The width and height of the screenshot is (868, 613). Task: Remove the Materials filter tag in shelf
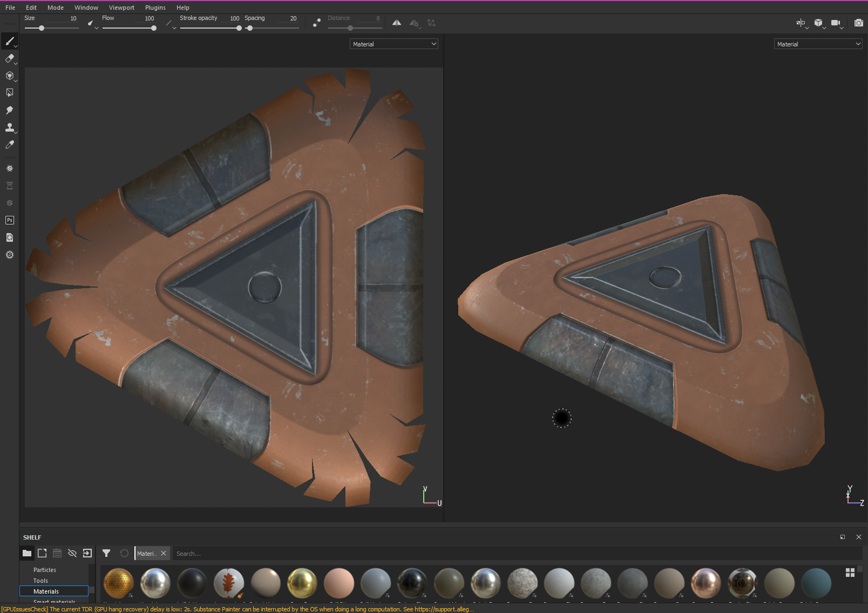pyautogui.click(x=164, y=553)
